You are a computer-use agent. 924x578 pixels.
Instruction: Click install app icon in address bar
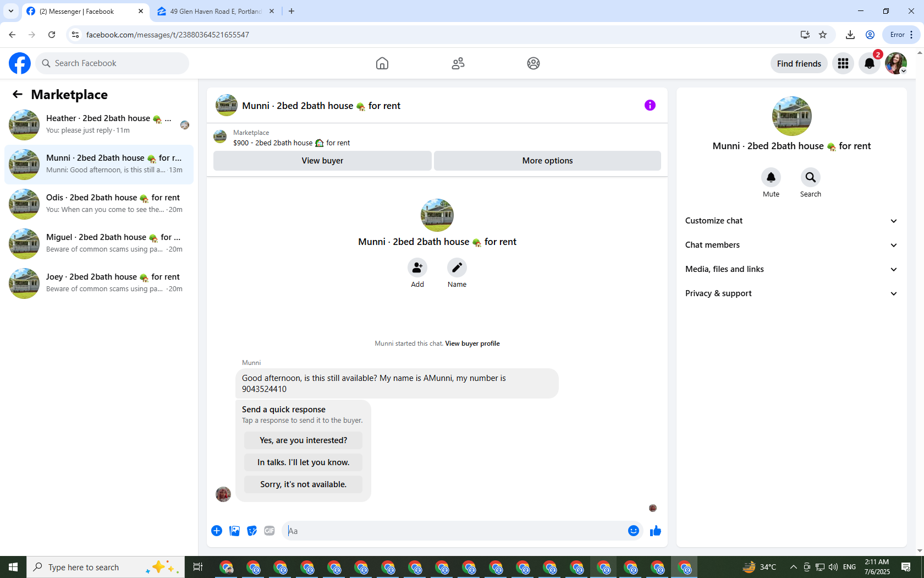[x=805, y=35]
